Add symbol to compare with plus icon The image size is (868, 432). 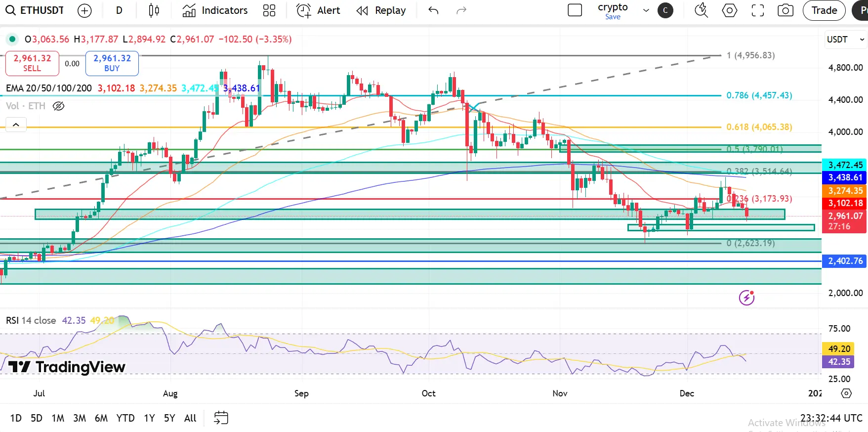tap(85, 10)
